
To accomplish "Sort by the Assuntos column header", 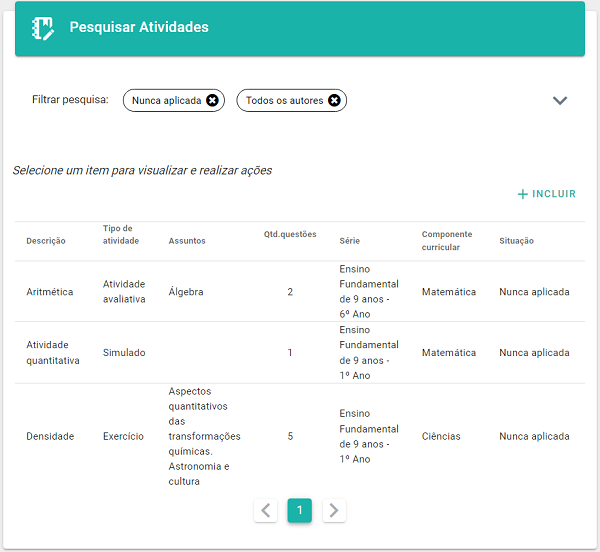I will coord(187,241).
